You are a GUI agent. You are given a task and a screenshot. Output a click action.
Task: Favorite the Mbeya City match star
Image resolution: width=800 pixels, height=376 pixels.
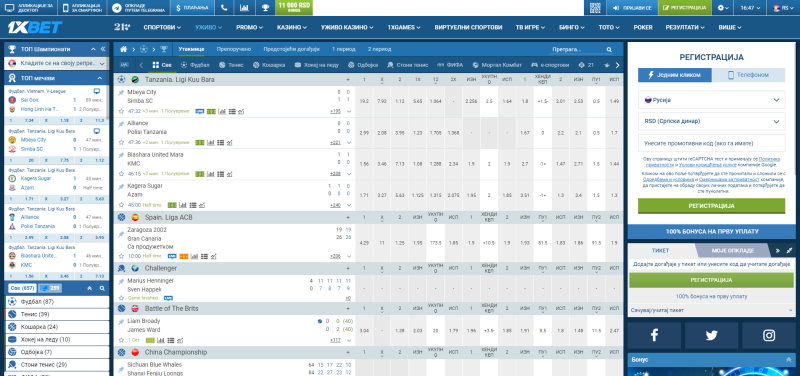(121, 111)
